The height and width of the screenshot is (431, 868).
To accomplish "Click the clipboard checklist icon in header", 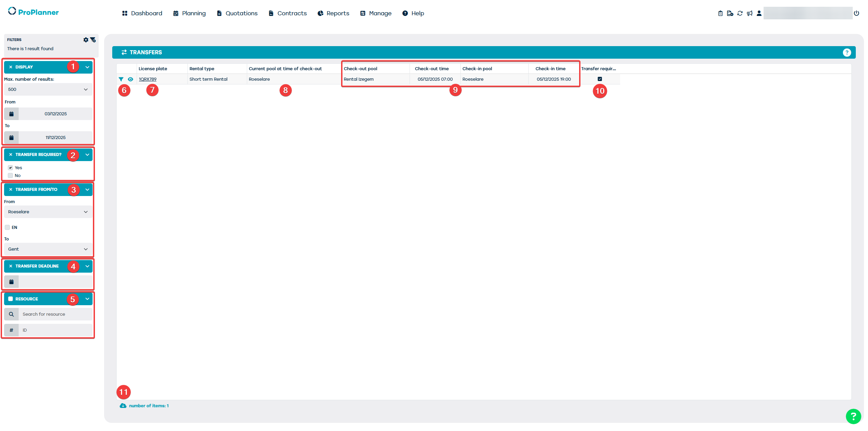I will [720, 13].
